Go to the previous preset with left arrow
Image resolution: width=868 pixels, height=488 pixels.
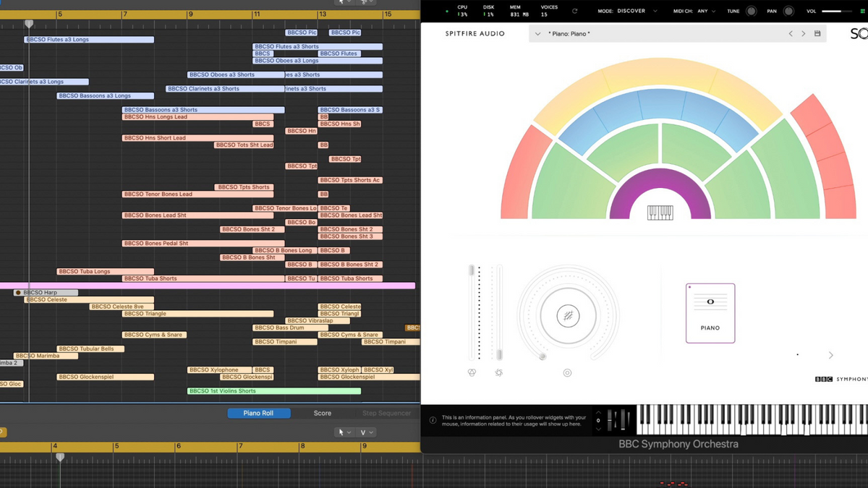791,34
